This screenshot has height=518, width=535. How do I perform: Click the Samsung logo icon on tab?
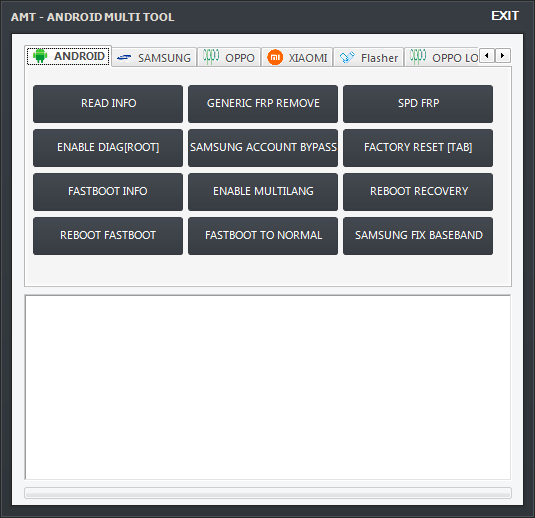pos(124,58)
